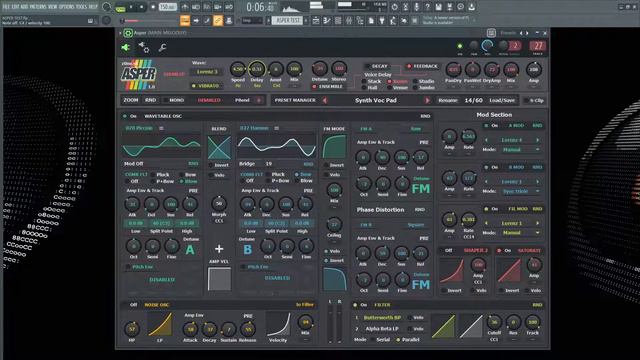Open FL Studio VIEW menu
640x360 pixels.
pos(53,7)
